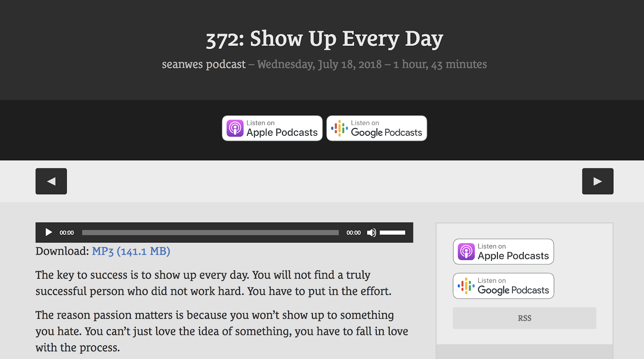
Task: Click the total duration before the speaker icon
Action: pyautogui.click(x=353, y=233)
